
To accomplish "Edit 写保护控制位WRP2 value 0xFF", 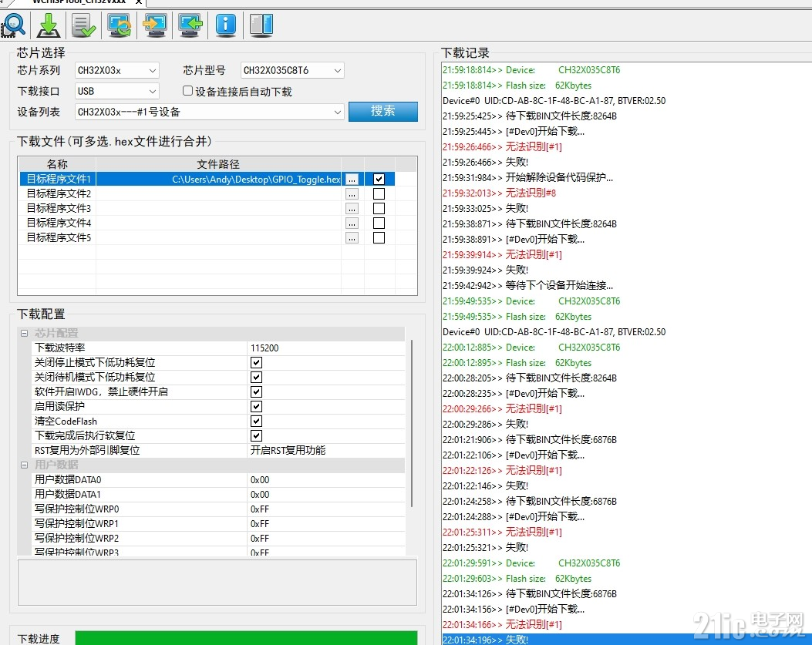I will coord(326,539).
